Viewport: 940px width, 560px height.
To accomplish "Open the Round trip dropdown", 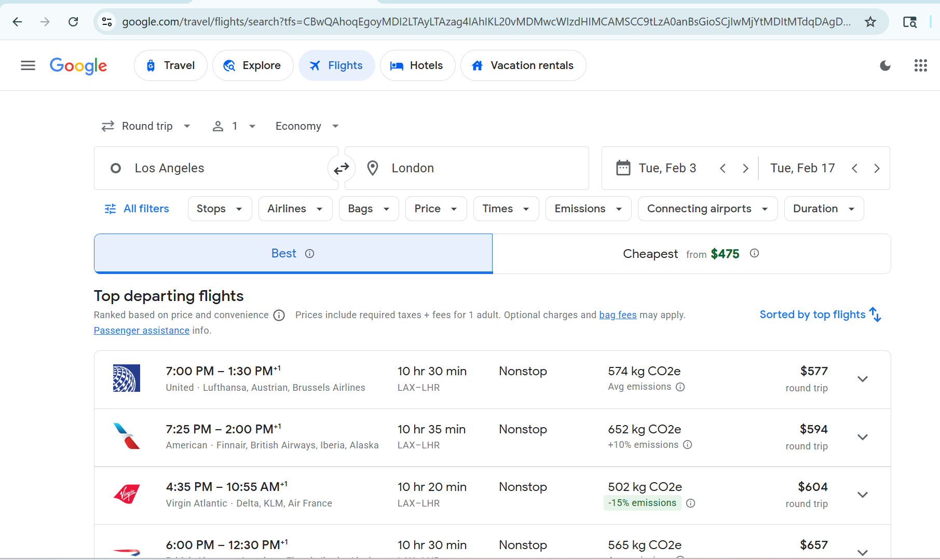I will [x=146, y=126].
